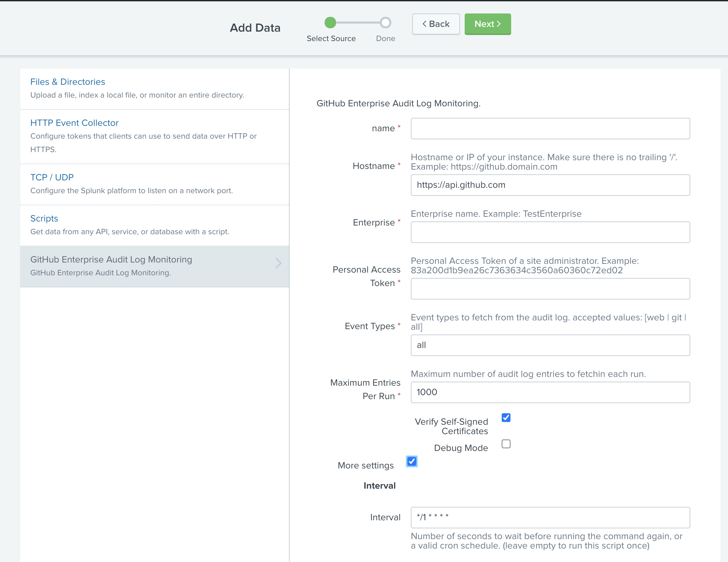Screen dimensions: 728x562
Task: Click the Personal Access Token field
Action: point(550,289)
